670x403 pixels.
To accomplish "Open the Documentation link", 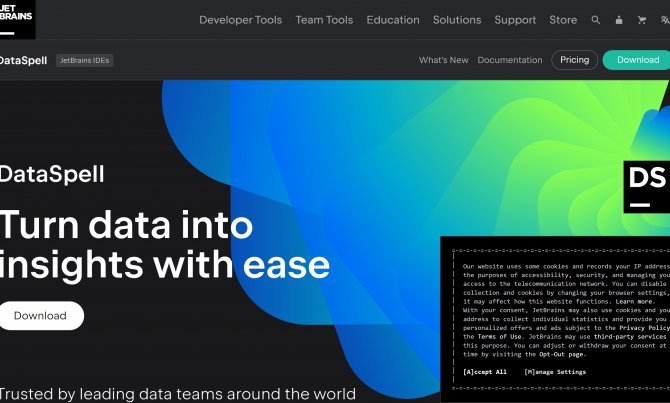I will click(510, 60).
